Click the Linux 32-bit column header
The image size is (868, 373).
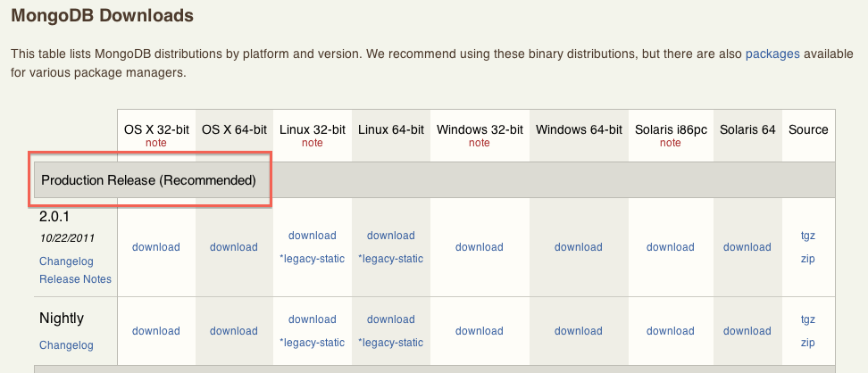point(313,129)
